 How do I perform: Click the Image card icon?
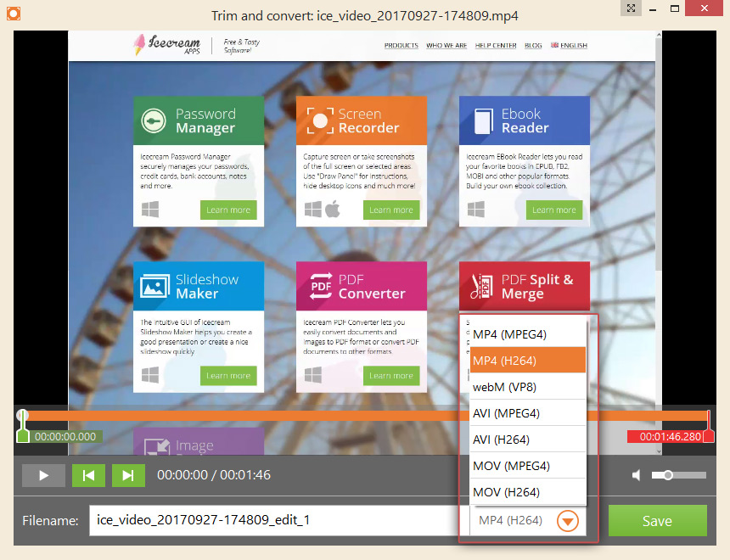pyautogui.click(x=156, y=447)
